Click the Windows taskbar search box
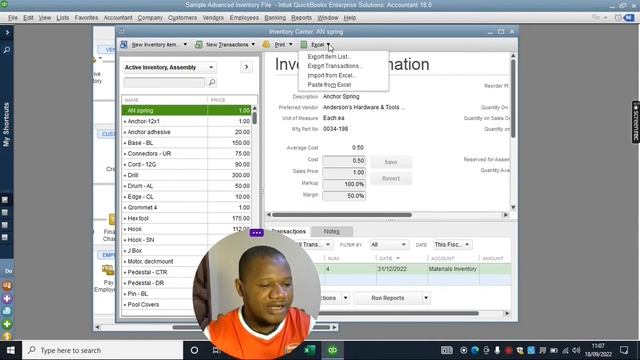 [102, 350]
